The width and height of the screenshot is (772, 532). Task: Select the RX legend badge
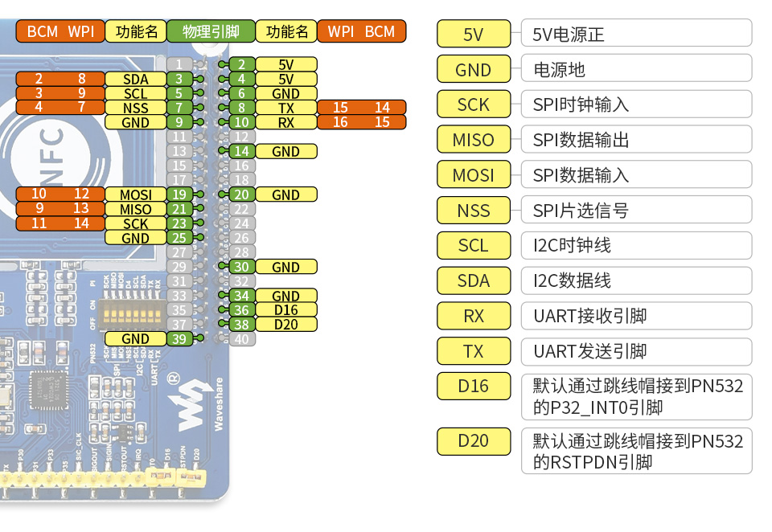473,316
